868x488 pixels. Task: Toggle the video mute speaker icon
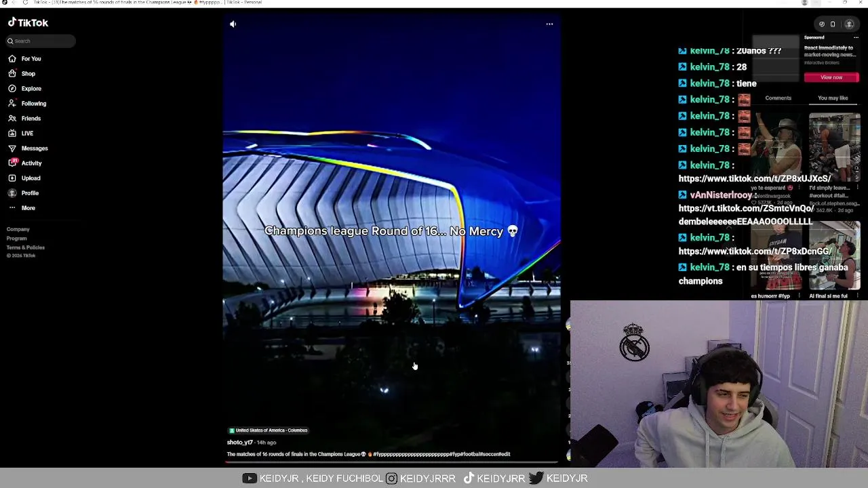coord(233,24)
